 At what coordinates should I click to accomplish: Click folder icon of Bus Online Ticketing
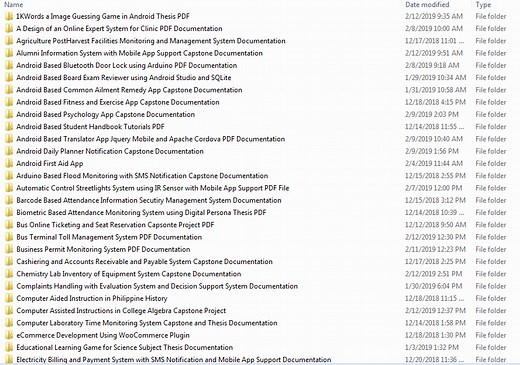(9, 225)
